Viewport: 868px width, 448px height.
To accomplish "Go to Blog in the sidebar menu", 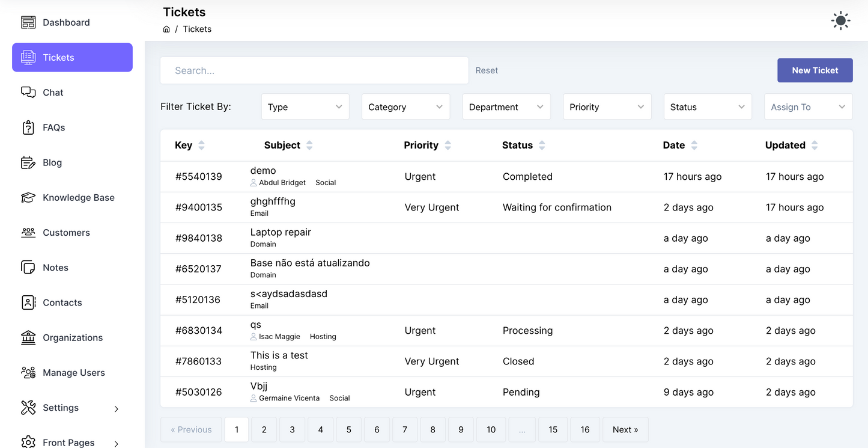I will click(52, 162).
